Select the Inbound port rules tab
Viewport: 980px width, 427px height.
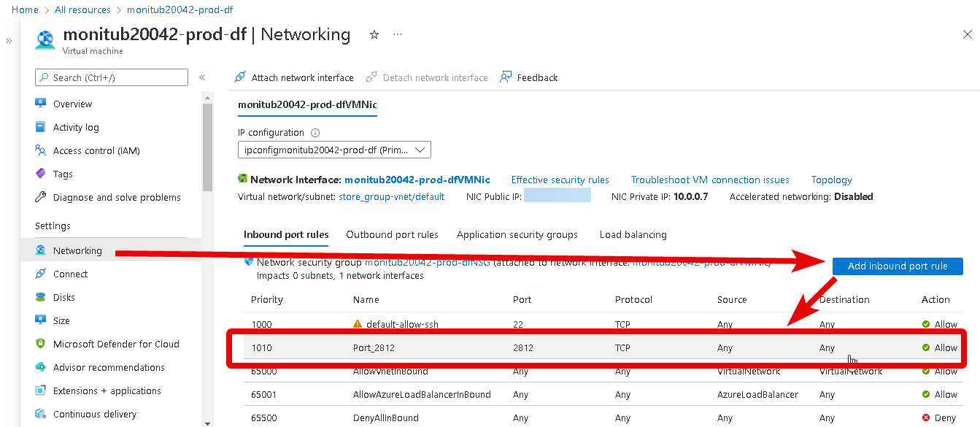pyautogui.click(x=286, y=234)
